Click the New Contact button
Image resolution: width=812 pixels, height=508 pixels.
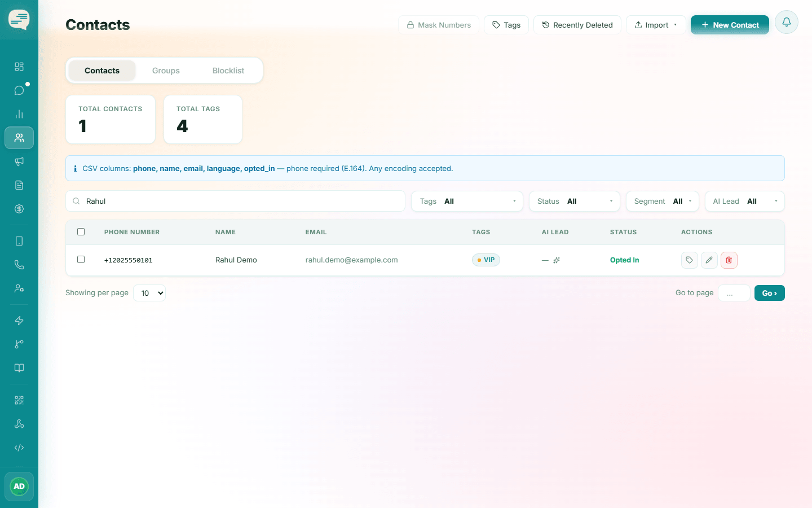click(730, 25)
